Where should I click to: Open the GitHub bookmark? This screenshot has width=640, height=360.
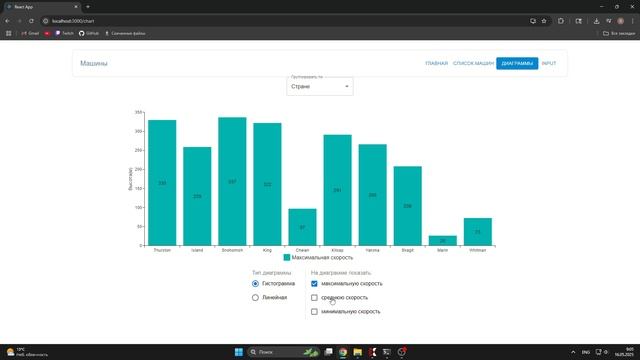(89, 33)
